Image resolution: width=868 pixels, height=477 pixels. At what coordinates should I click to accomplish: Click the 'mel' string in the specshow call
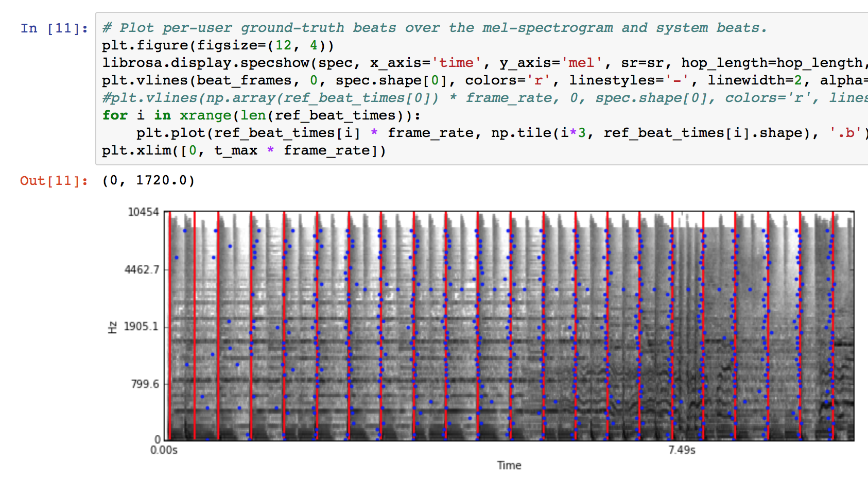click(581, 63)
